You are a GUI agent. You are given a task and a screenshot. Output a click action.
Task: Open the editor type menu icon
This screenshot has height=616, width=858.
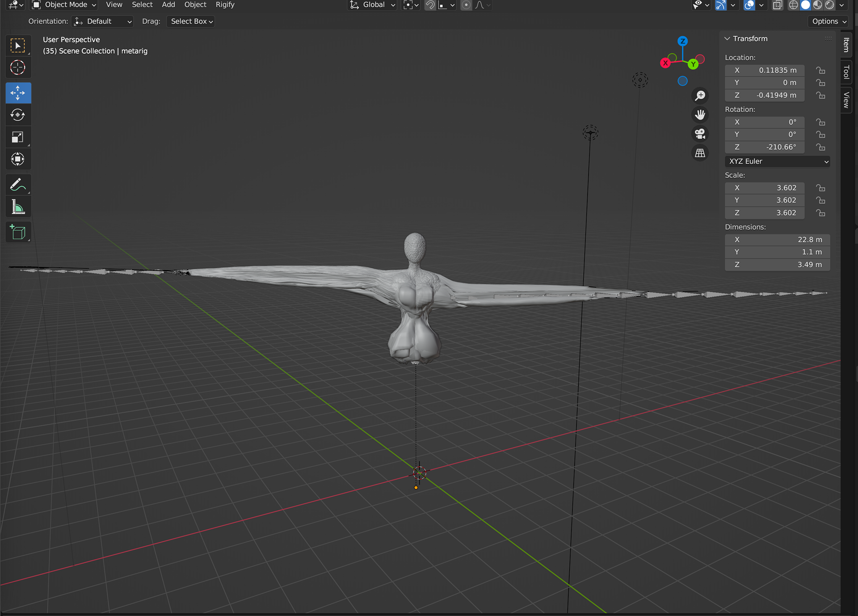tap(16, 5)
